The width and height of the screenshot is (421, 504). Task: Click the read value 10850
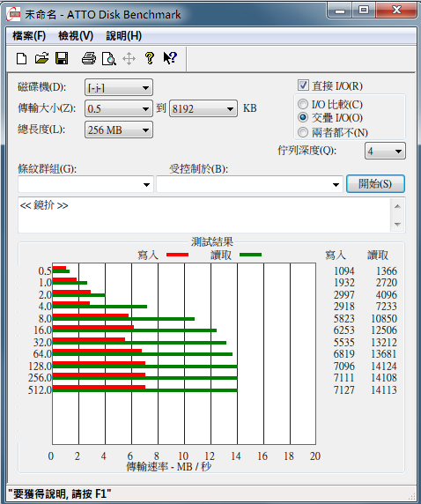pos(384,319)
